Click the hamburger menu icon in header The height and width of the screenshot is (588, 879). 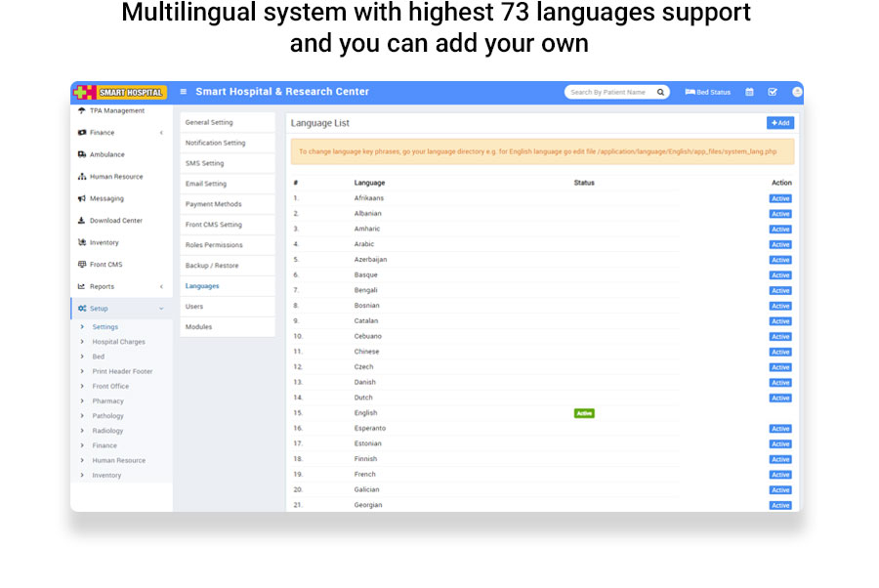click(184, 92)
